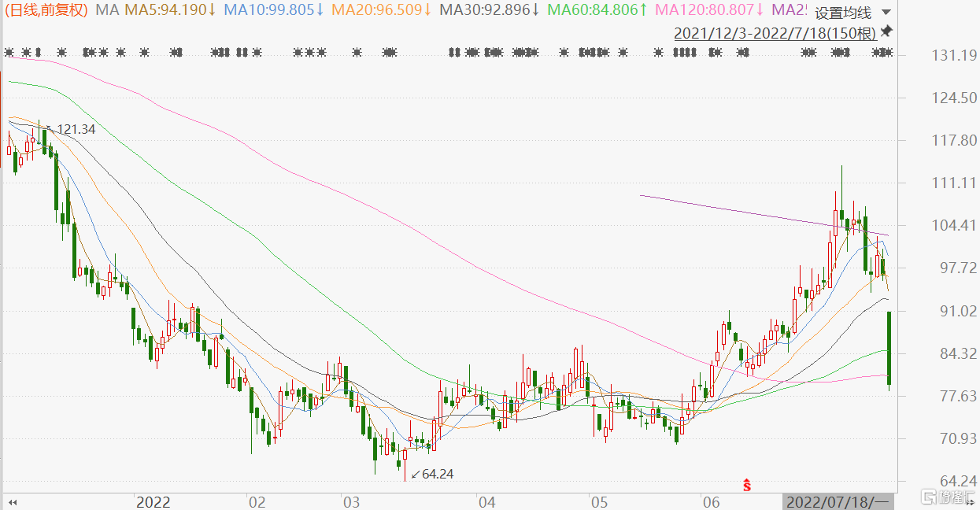Viewport: 980px width, 510px height.
Task: Click the scroll-left double arrow on time axis
Action: 13,501
